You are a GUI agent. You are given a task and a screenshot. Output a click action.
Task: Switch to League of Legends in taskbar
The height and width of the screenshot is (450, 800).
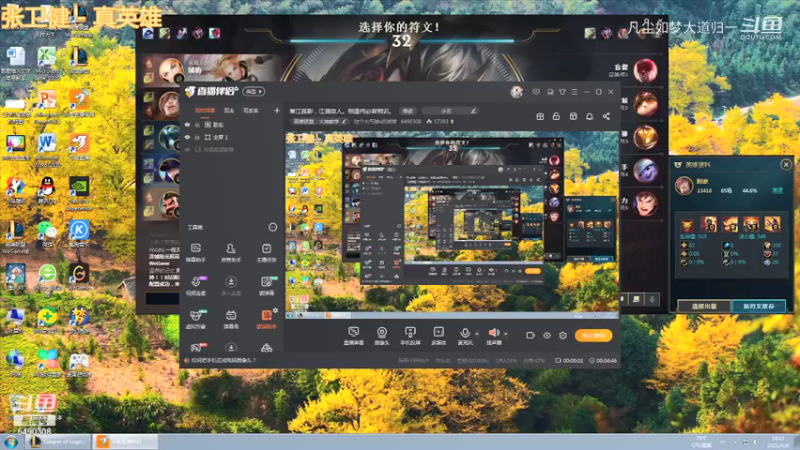(58, 442)
